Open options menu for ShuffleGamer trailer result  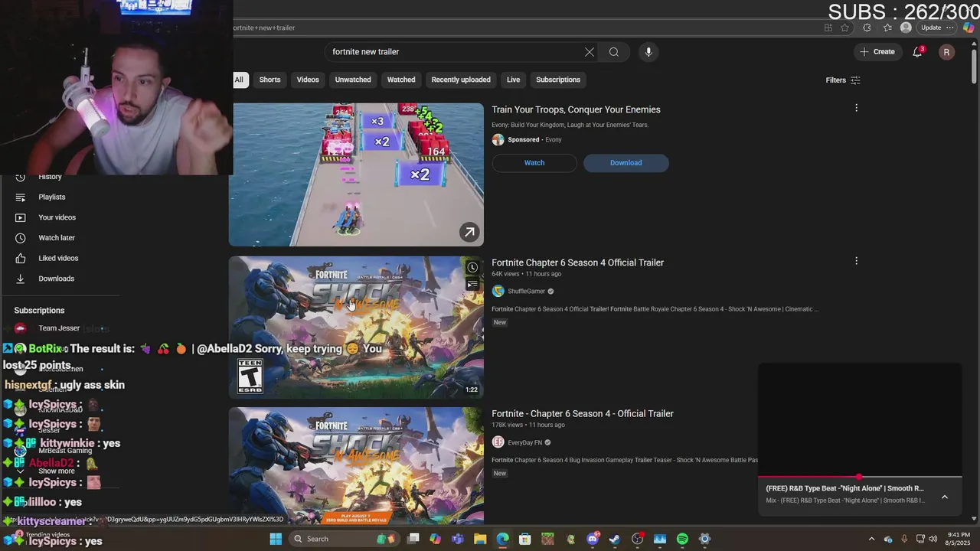(856, 261)
